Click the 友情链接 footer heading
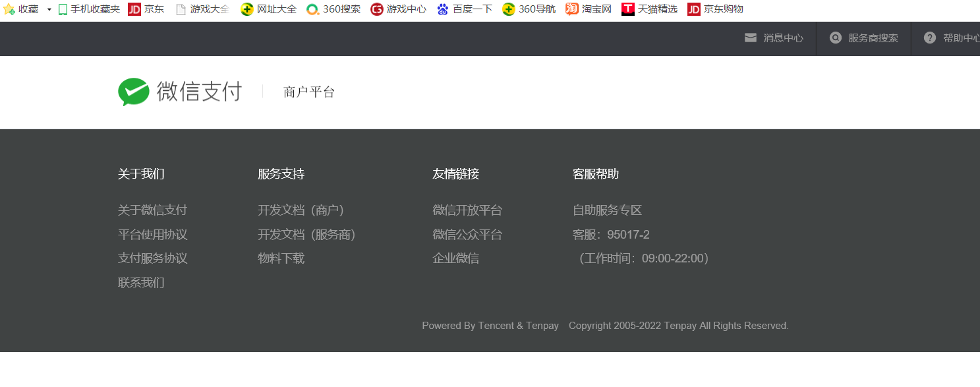Image resolution: width=980 pixels, height=387 pixels. [456, 174]
